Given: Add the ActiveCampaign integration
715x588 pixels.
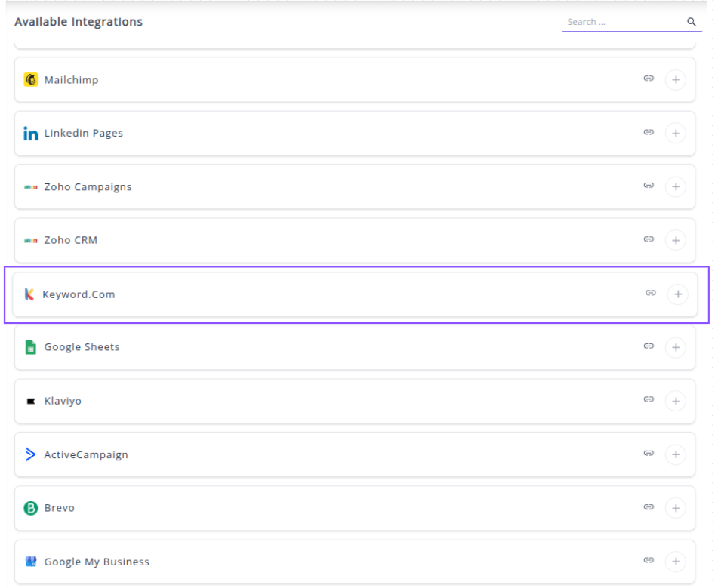Looking at the screenshot, I should tap(675, 454).
